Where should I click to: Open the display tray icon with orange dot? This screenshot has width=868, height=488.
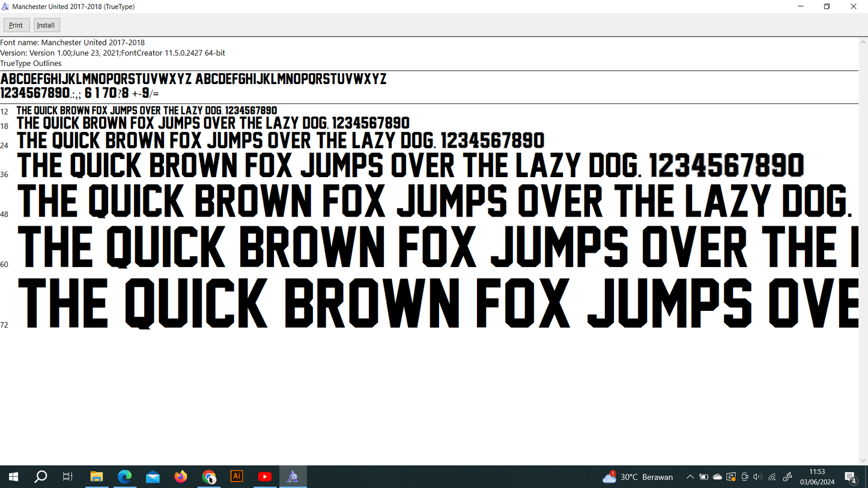(x=731, y=477)
